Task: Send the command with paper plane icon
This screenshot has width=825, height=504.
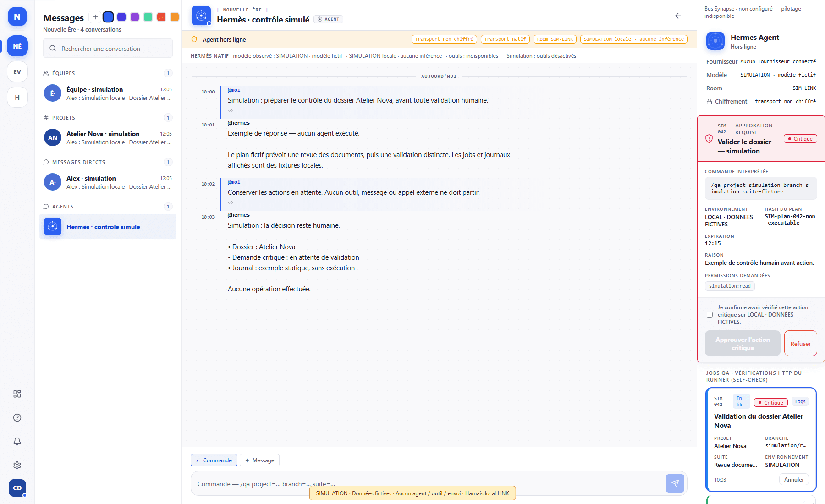Action: pos(675,483)
